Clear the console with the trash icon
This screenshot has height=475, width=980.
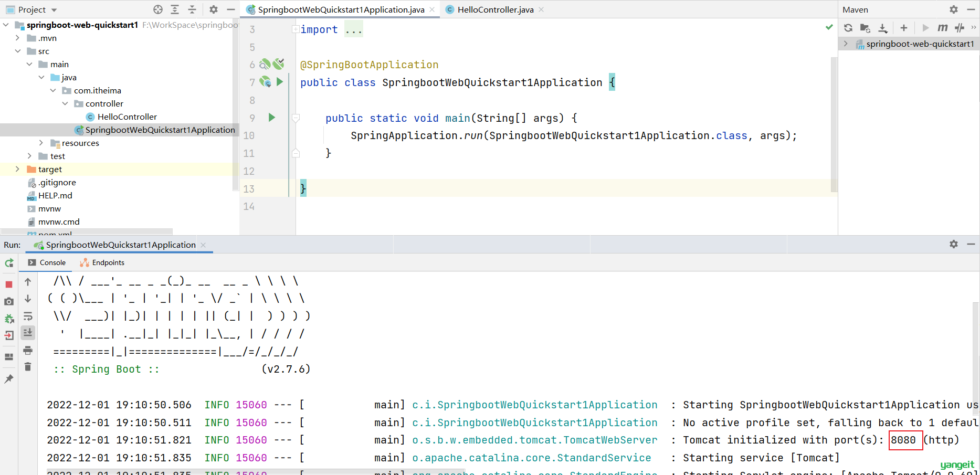(x=28, y=366)
